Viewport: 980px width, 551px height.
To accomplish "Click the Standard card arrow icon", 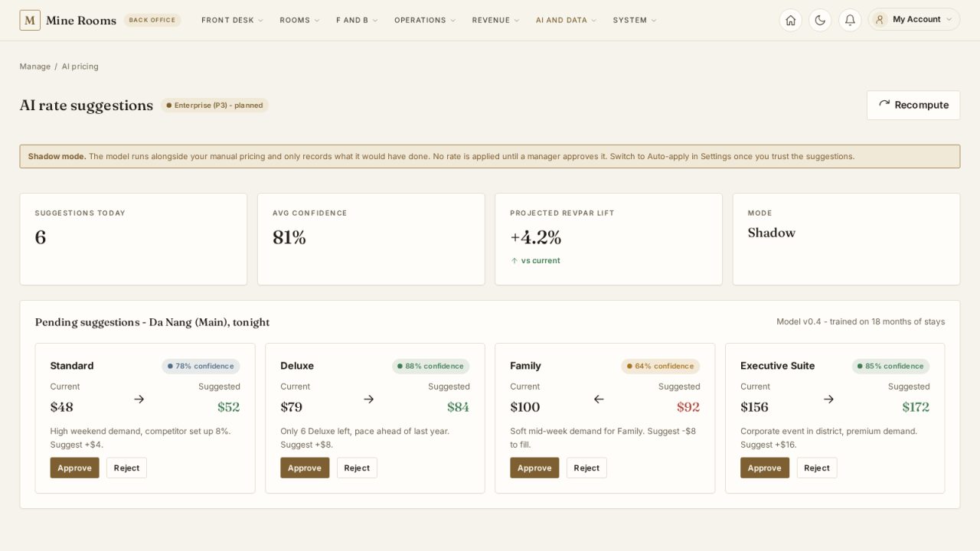I will tap(139, 399).
